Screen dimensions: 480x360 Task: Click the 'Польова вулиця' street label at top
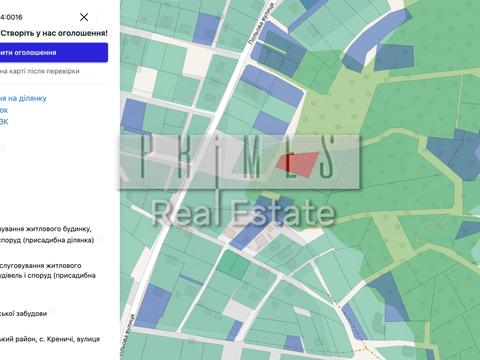[x=261, y=24]
